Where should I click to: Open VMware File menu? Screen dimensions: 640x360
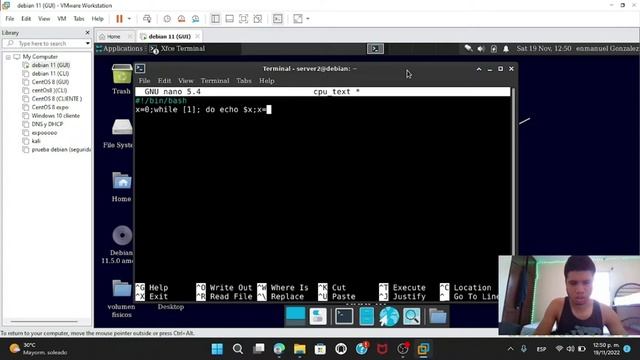point(10,19)
